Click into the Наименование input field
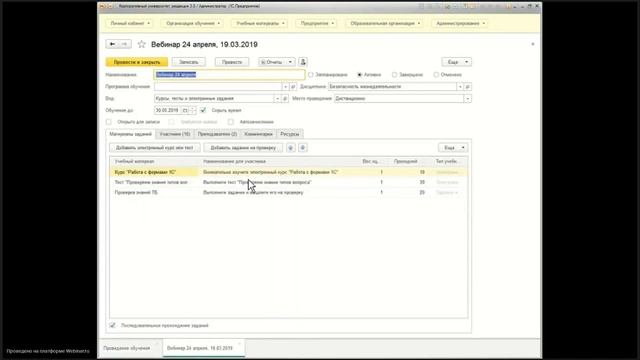 click(x=229, y=75)
